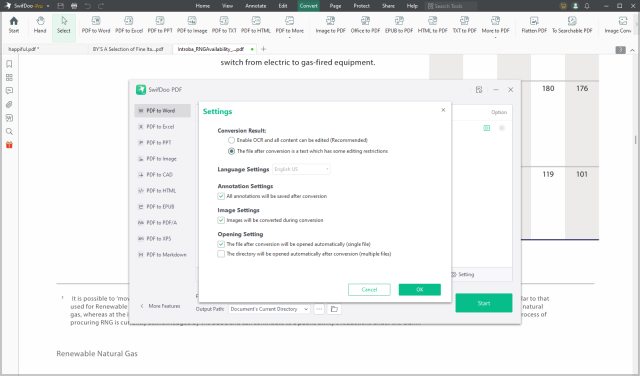The height and width of the screenshot is (376, 640).
Task: Open the comments sidebar panel
Action: point(9,91)
